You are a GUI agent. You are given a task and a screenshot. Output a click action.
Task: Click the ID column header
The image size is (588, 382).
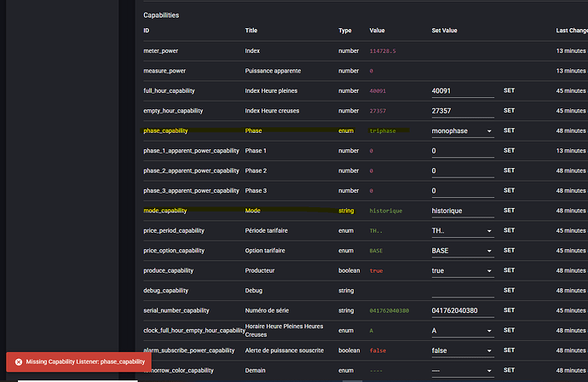[146, 31]
